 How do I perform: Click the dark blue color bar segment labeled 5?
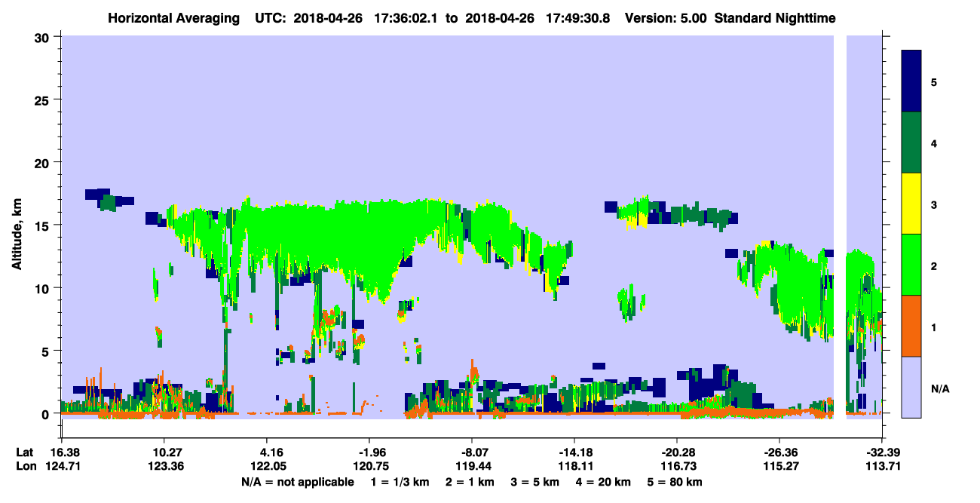911,81
